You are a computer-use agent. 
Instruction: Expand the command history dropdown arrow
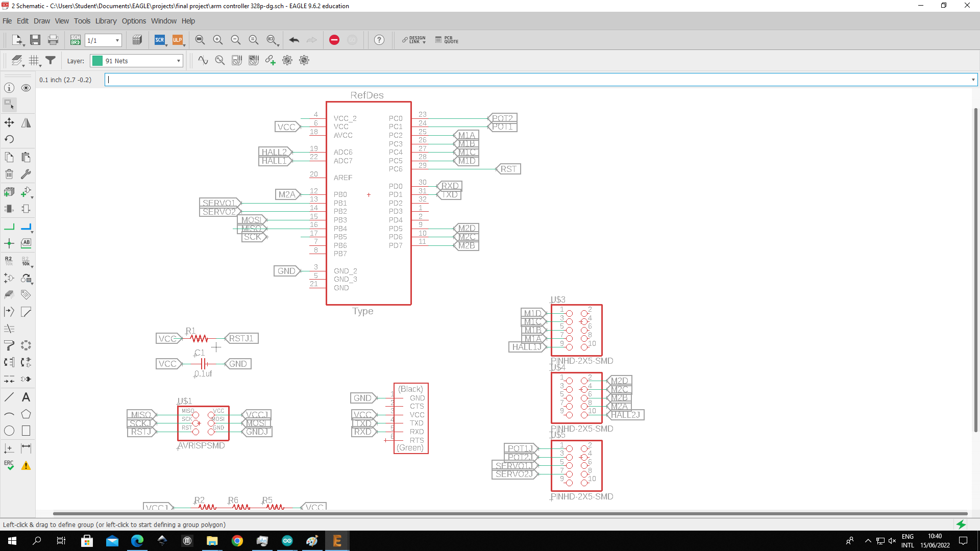pos(973,80)
